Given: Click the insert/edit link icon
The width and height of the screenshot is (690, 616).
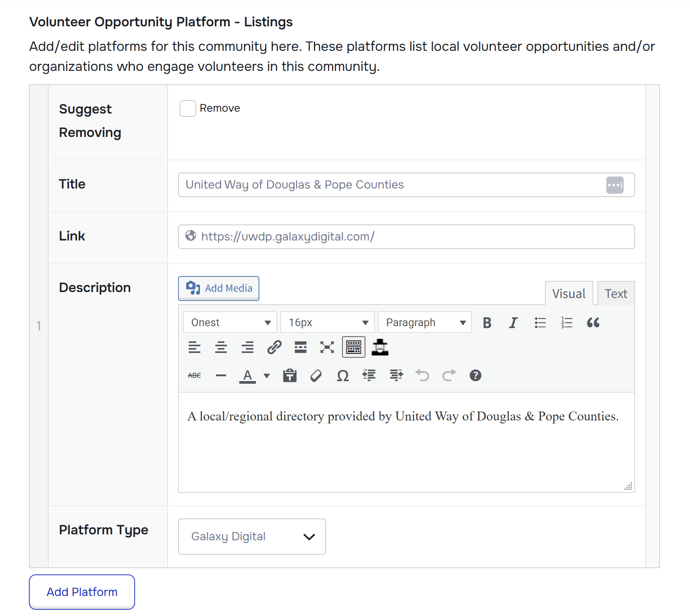Looking at the screenshot, I should tap(274, 348).
